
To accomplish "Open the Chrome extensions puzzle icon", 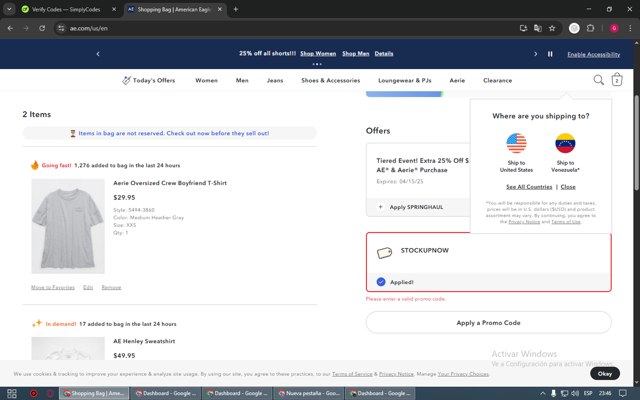I will point(590,28).
